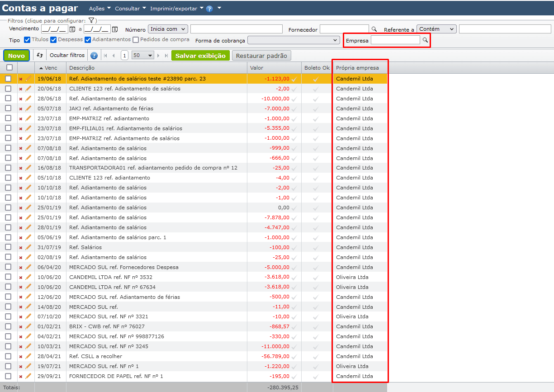Delete the CLIENTE 123 20/06/18 entry
This screenshot has height=392, width=554.
click(x=20, y=89)
